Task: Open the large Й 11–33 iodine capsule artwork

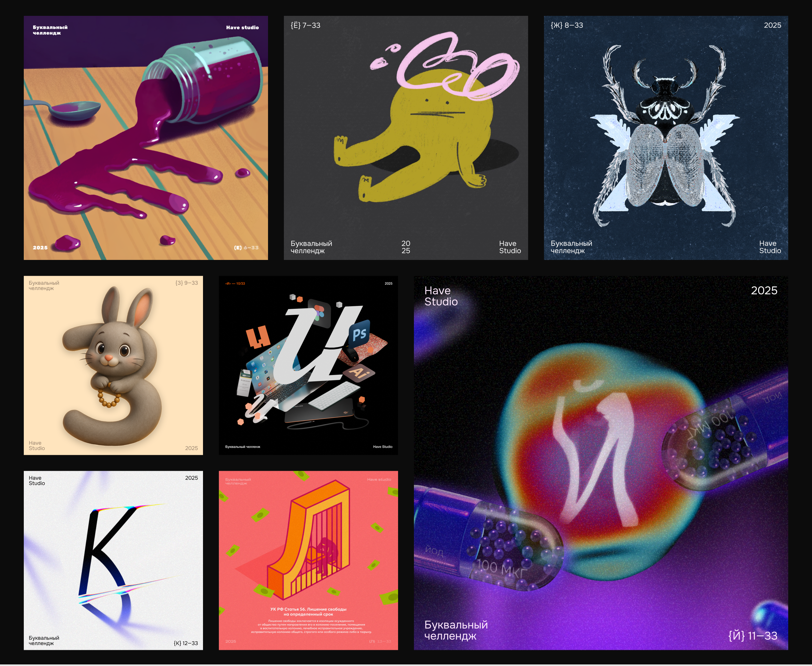Action: tap(601, 463)
